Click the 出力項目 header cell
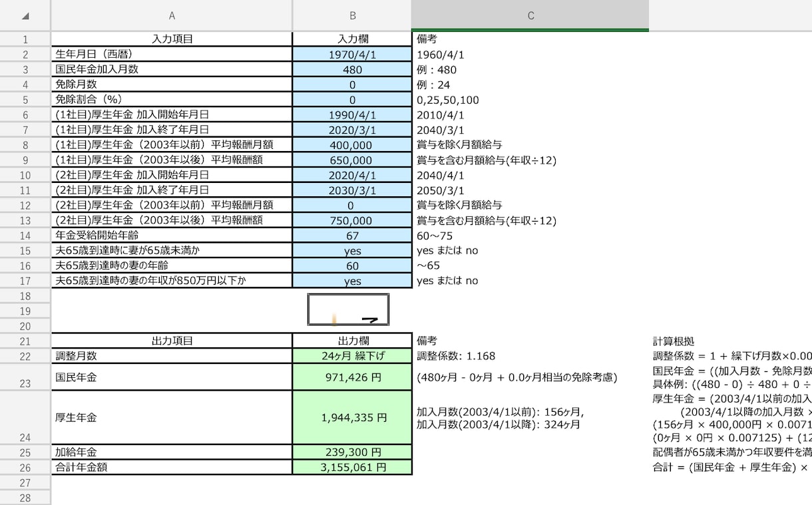This screenshot has height=505, width=812. coord(172,341)
